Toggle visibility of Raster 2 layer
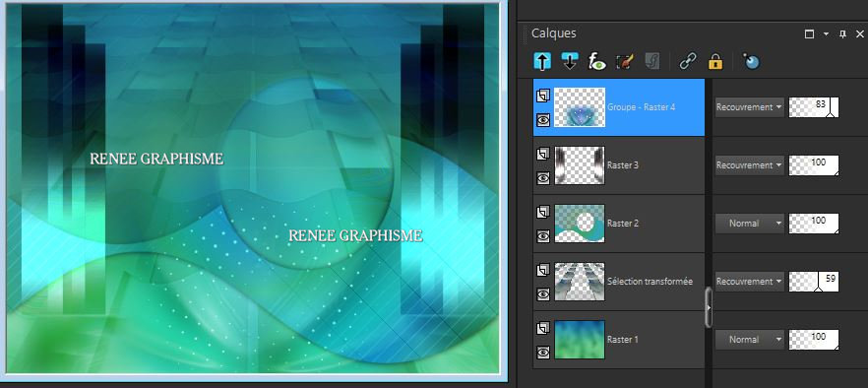Image resolution: width=868 pixels, height=388 pixels. click(x=543, y=236)
